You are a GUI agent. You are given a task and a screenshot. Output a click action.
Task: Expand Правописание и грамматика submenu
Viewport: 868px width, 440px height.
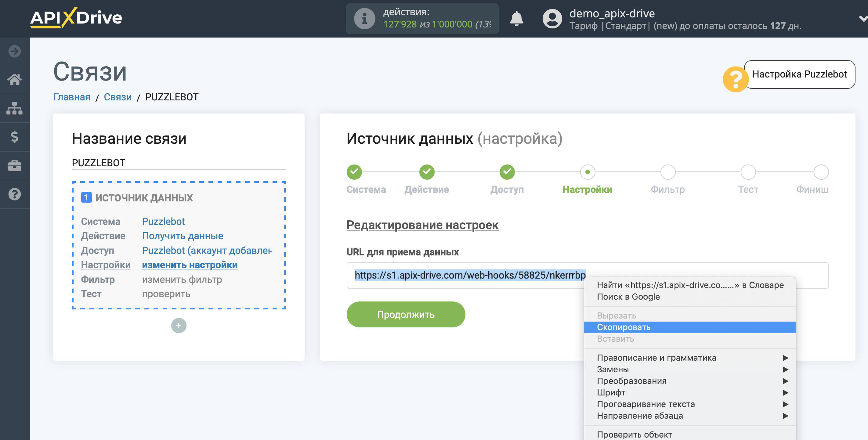(690, 358)
